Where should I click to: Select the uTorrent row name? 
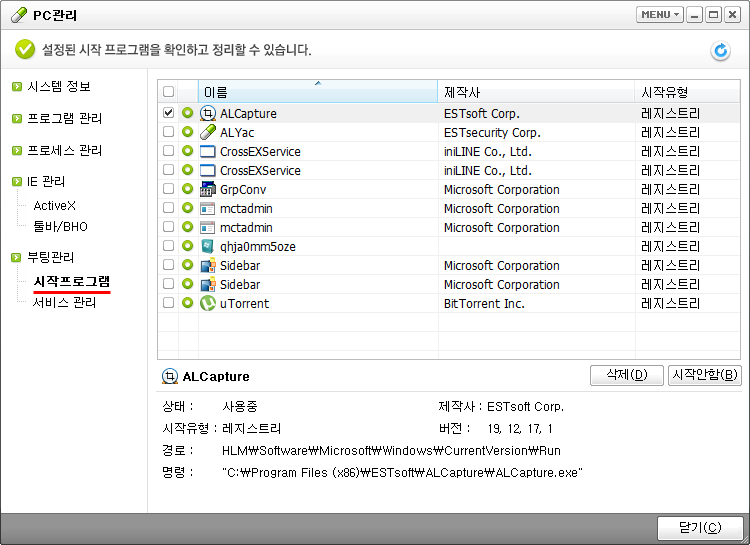point(244,304)
